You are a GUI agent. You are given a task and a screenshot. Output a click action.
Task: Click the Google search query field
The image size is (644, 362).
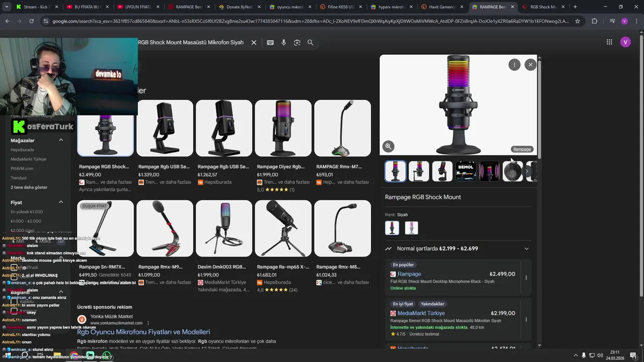pyautogui.click(x=191, y=43)
